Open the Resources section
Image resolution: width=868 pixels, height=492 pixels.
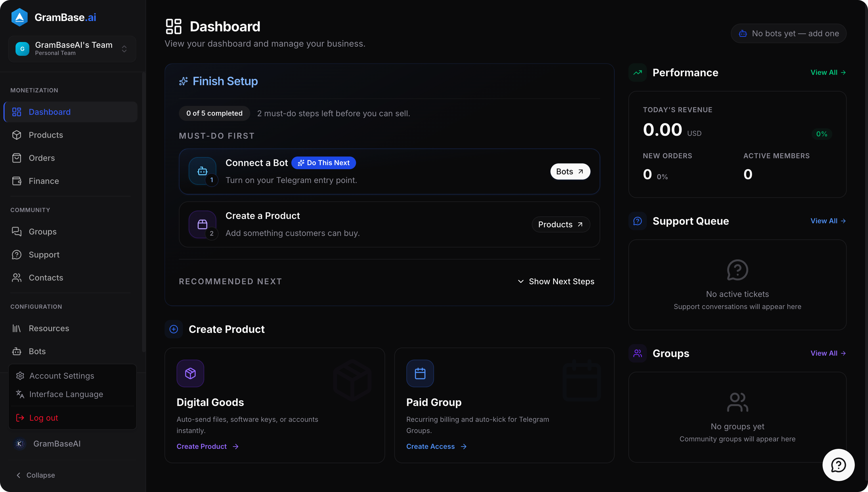pyautogui.click(x=49, y=328)
